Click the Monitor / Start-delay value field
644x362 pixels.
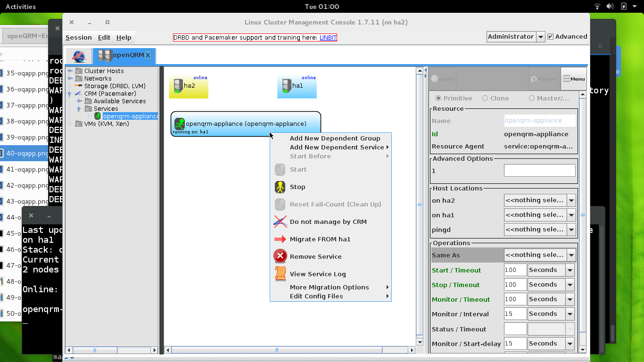click(515, 344)
